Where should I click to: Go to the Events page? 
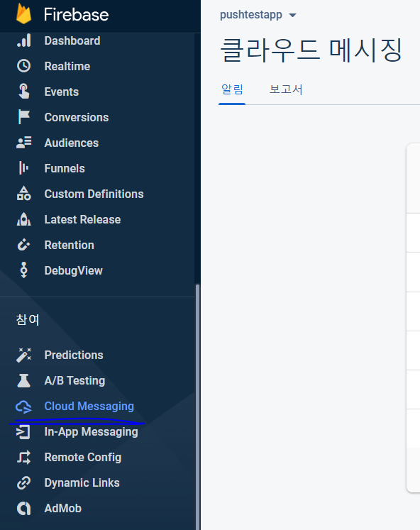[x=62, y=92]
